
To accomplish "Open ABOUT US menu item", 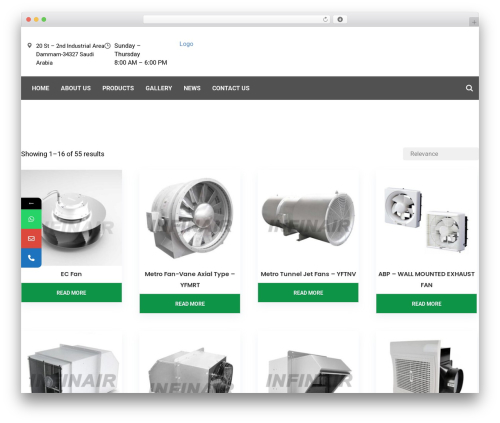I will pyautogui.click(x=76, y=88).
